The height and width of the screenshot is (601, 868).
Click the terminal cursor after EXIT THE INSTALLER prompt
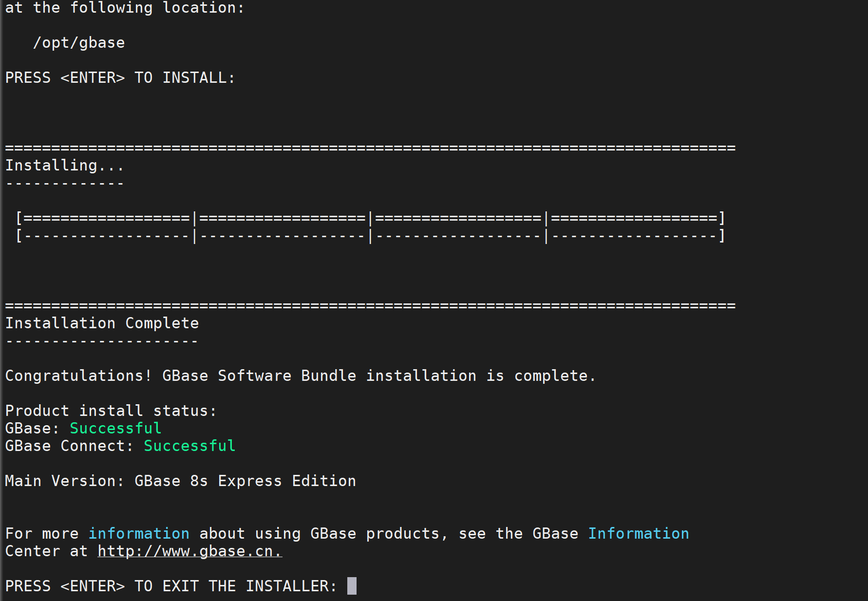pyautogui.click(x=352, y=586)
